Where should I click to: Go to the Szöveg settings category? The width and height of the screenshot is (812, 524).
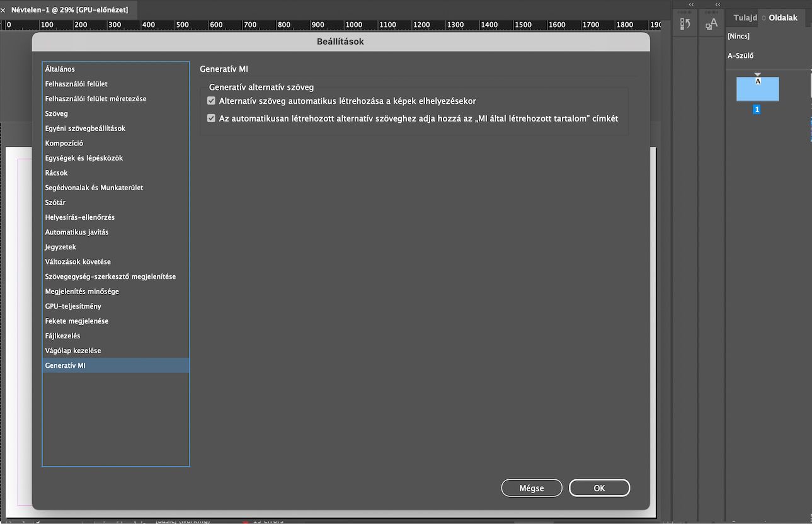point(116,113)
